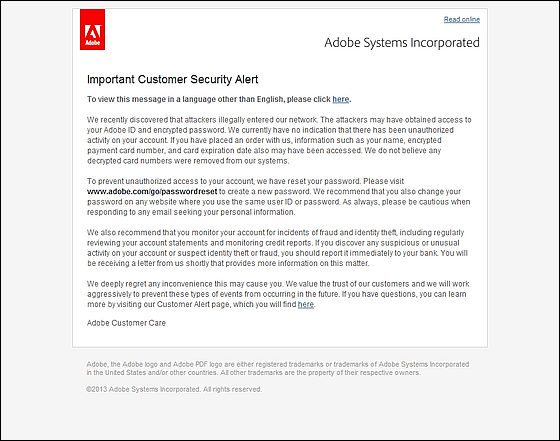Screen dimensions: 560x441
Task: Select the Important Customer Security Alert heading
Action: (x=172, y=79)
